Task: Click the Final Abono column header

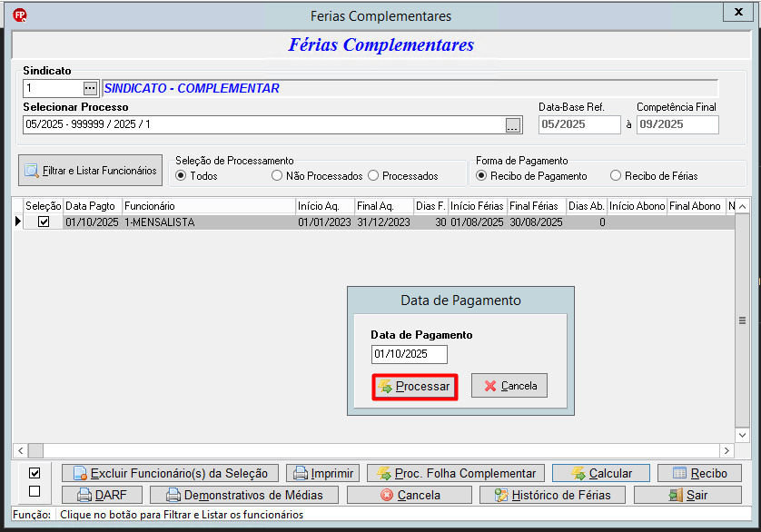Action: pos(697,206)
